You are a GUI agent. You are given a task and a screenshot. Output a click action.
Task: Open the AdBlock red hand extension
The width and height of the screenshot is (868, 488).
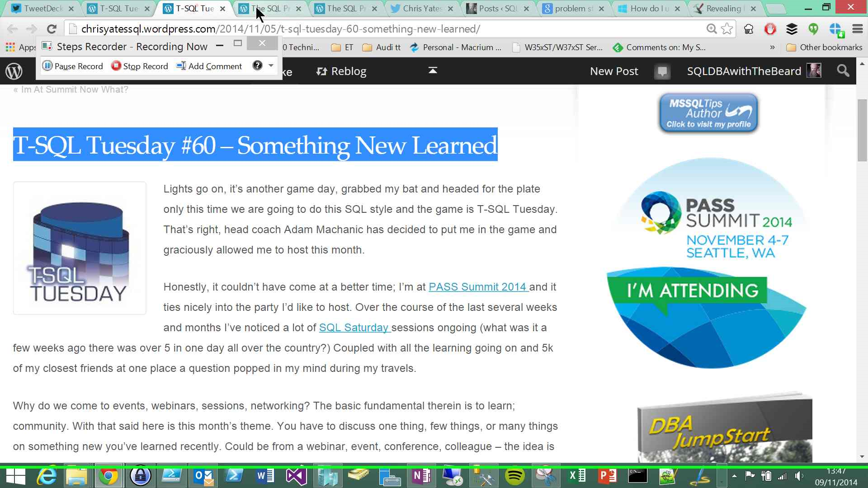770,29
